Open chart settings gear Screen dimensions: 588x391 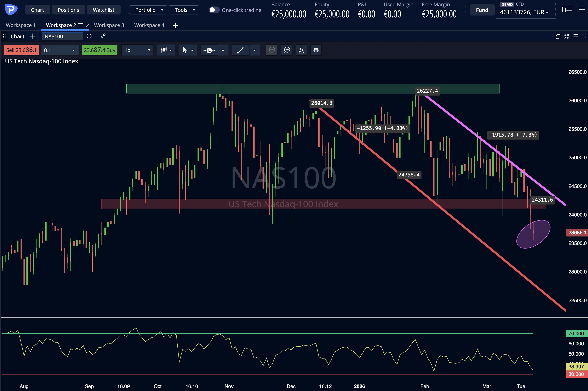coord(316,50)
